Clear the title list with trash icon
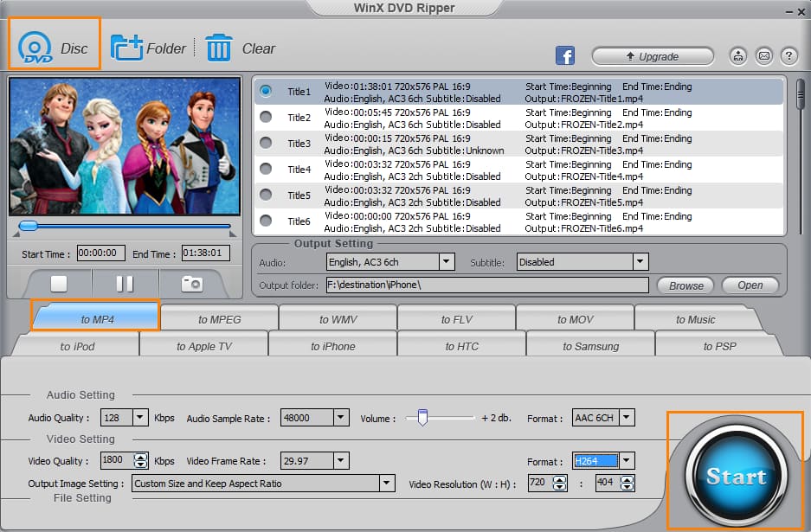The width and height of the screenshot is (811, 532). coord(240,48)
